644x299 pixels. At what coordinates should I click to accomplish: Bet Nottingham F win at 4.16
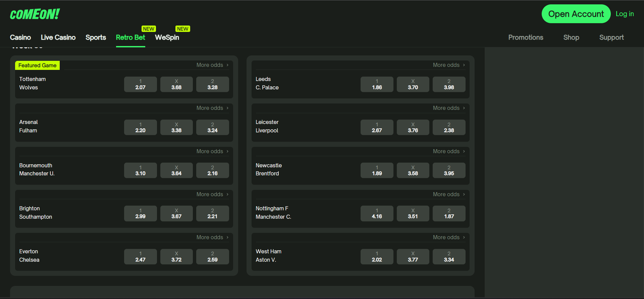pos(377,213)
